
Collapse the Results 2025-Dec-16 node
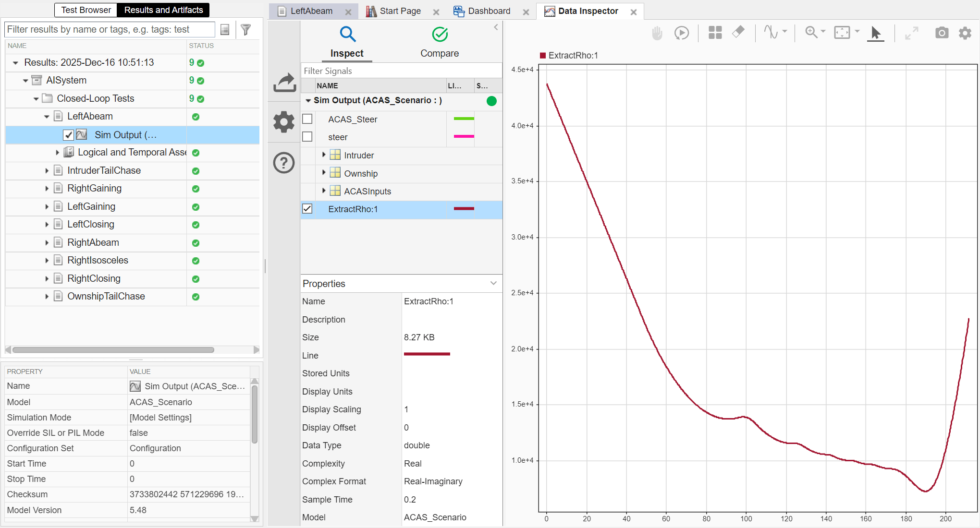(15, 62)
